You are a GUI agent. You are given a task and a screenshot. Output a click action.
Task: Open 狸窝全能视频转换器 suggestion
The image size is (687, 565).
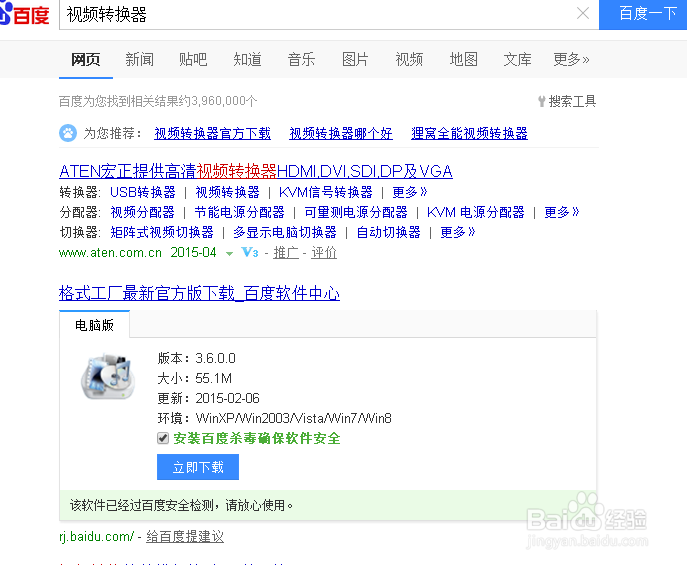pyautogui.click(x=469, y=133)
